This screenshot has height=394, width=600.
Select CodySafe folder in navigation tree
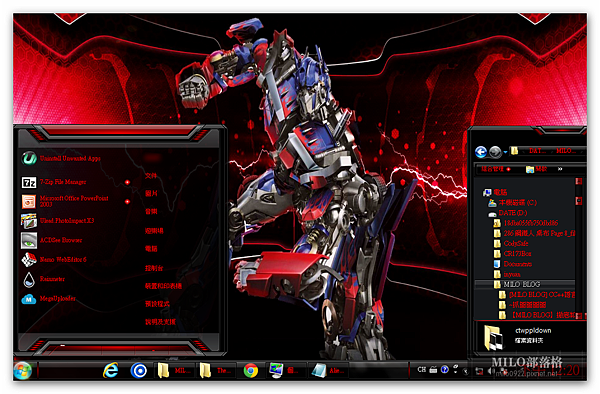click(x=511, y=243)
